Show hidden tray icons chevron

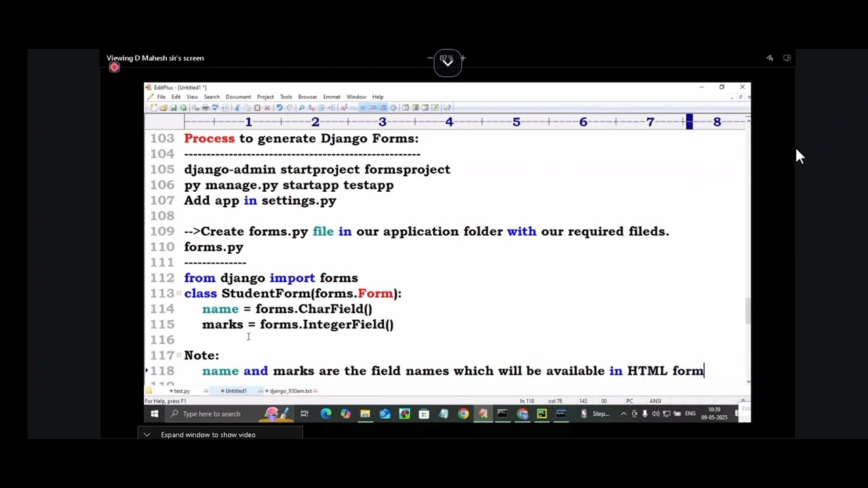pyautogui.click(x=623, y=414)
